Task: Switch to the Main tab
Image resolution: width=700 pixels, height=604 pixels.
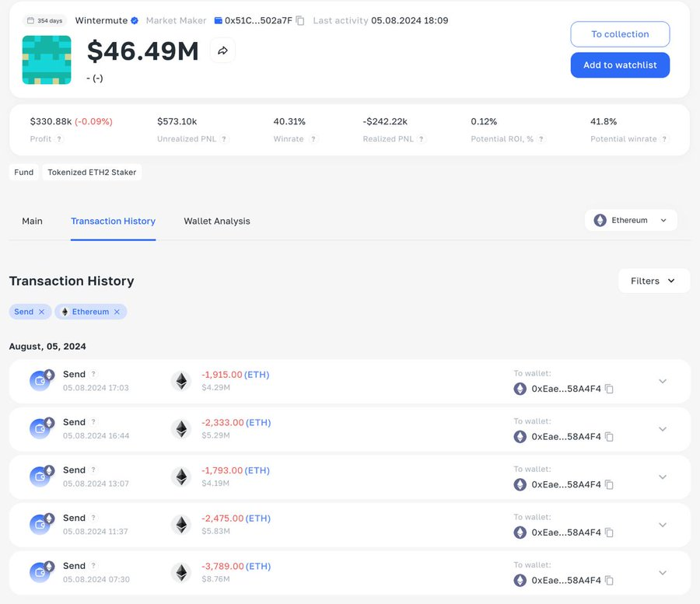Action: [x=32, y=222]
